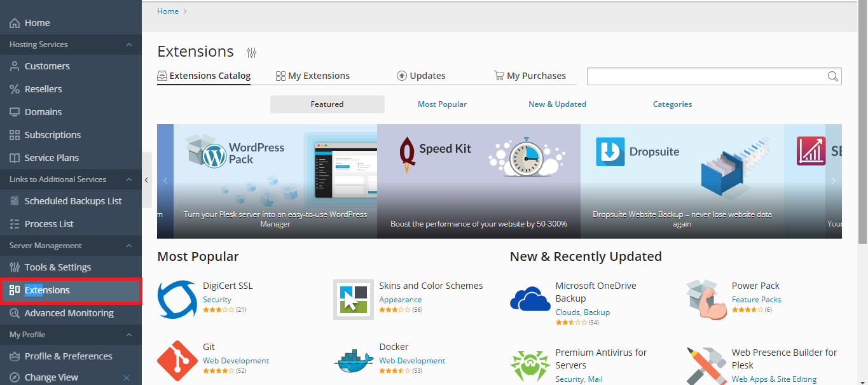This screenshot has height=385, width=868.
Task: Collapse the My Profile section
Action: pyautogui.click(x=129, y=335)
